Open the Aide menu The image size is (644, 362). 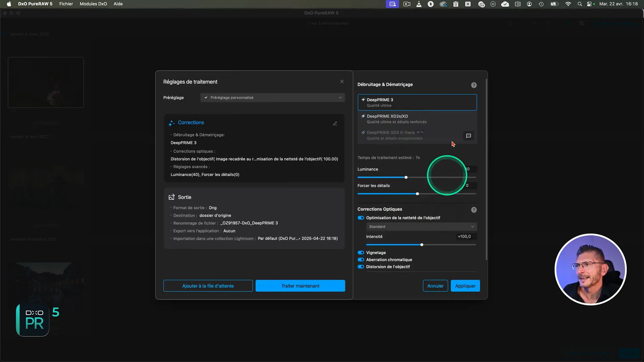(x=118, y=4)
